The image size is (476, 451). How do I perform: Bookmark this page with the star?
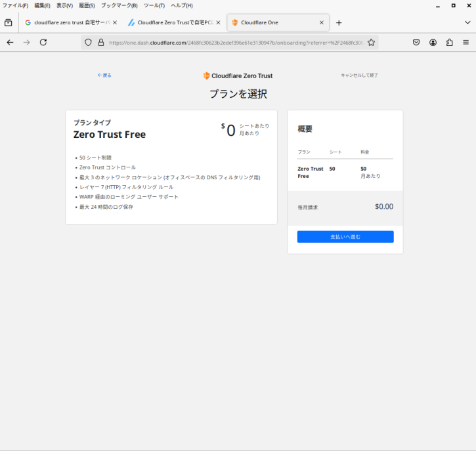[x=371, y=43]
